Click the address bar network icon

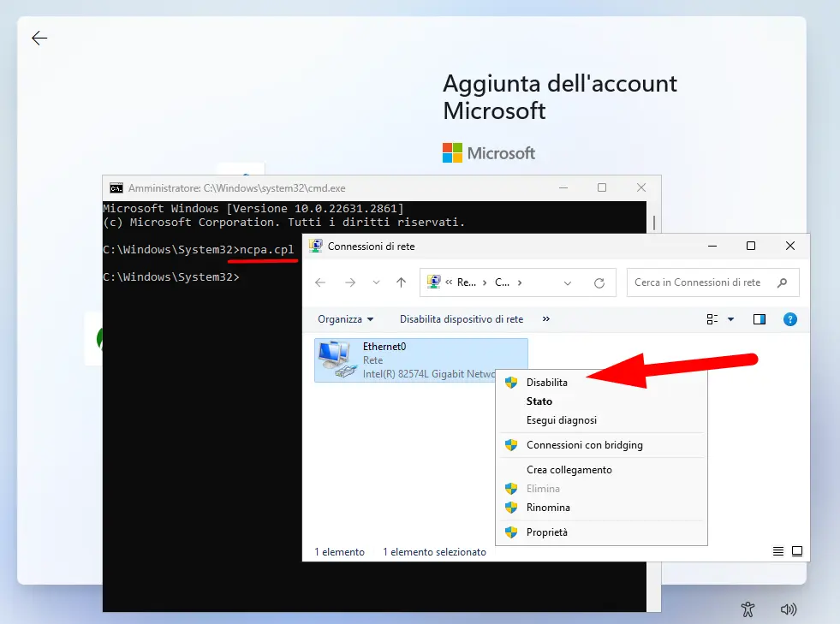click(x=434, y=282)
